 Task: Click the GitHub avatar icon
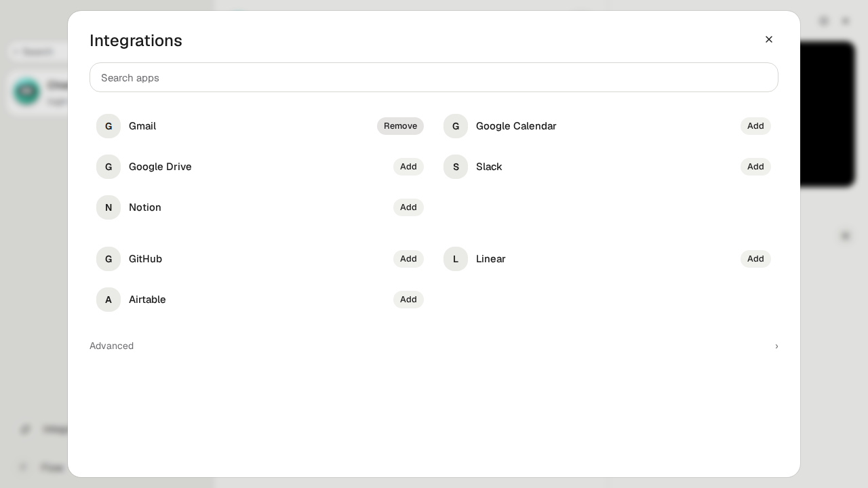108,259
